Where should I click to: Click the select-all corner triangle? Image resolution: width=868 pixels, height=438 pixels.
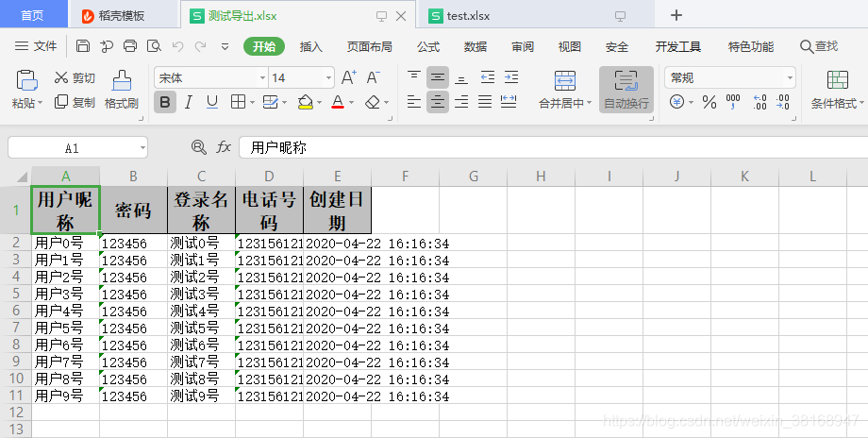tap(21, 177)
